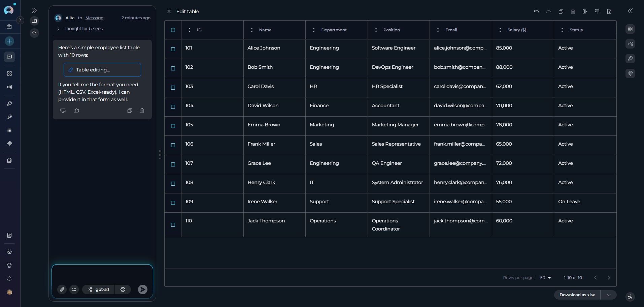This screenshot has width=644, height=307.
Task: Export the table via the file download icon
Action: click(609, 11)
